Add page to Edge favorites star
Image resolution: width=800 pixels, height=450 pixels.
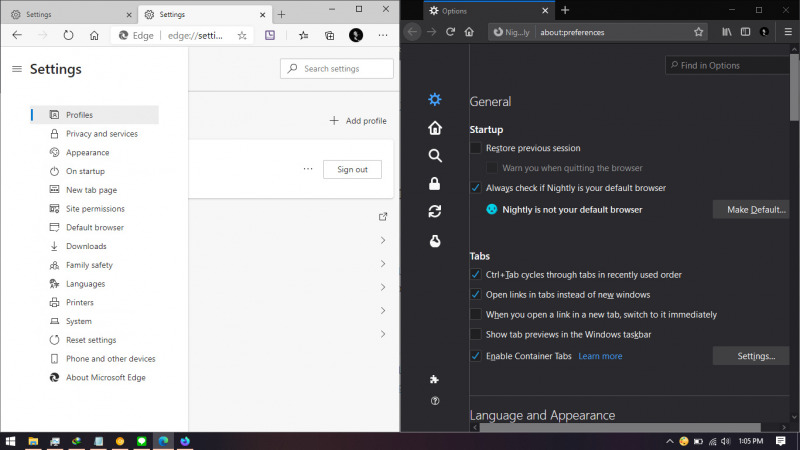[242, 35]
